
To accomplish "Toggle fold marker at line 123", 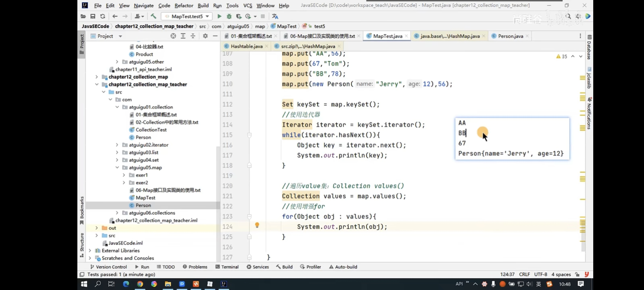I will pos(249,217).
